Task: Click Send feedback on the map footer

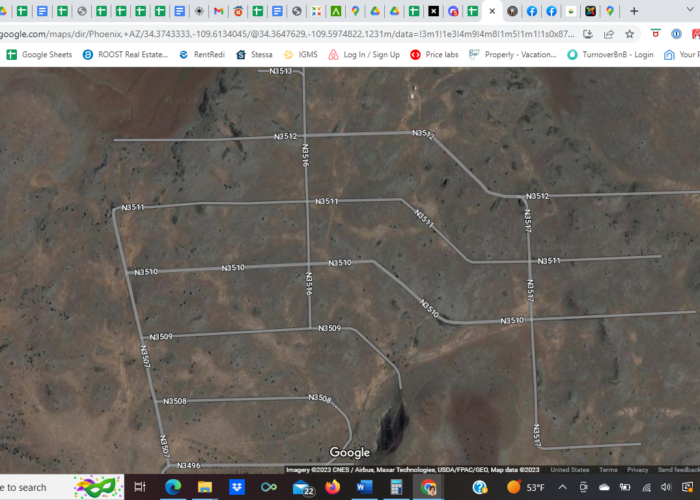Action: (x=677, y=470)
